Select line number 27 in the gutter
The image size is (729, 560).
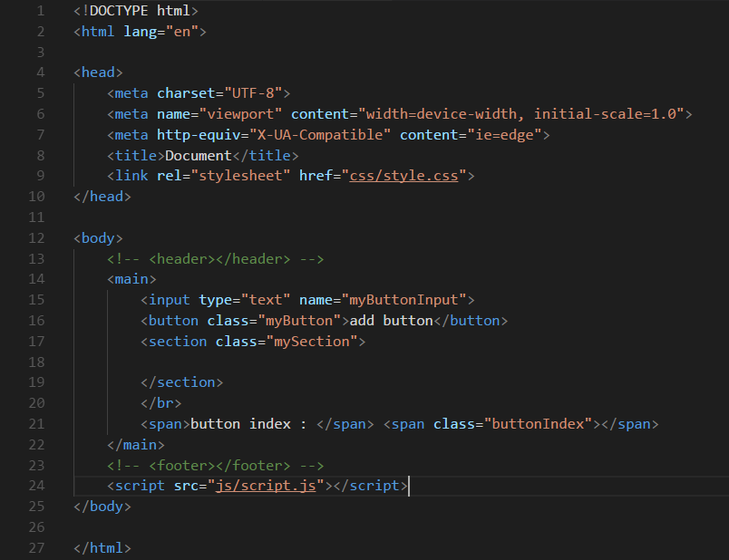36,547
